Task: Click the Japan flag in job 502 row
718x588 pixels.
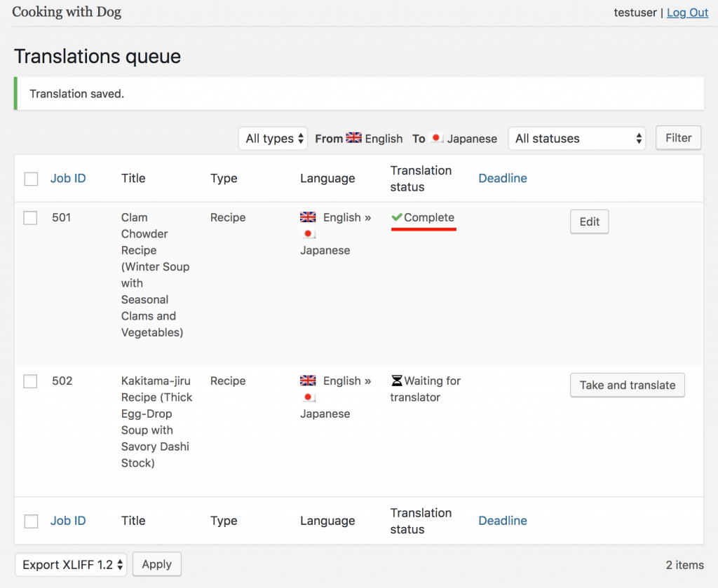Action: click(x=309, y=397)
